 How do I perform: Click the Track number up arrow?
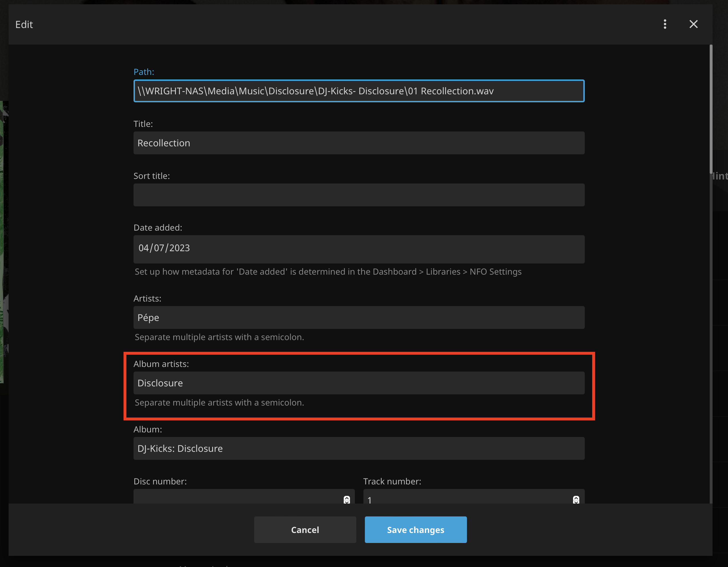coord(576,498)
